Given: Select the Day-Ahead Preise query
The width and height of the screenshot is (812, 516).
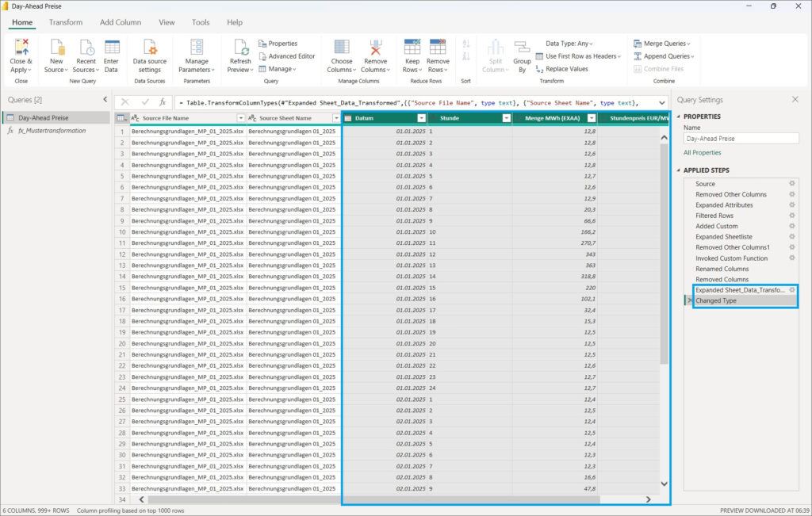Looking at the screenshot, I should pos(56,118).
